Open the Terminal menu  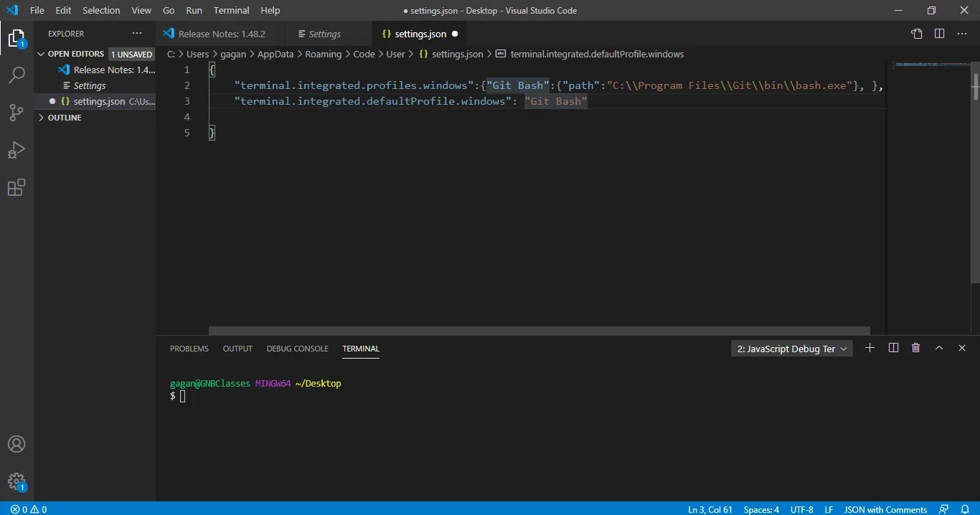point(232,10)
